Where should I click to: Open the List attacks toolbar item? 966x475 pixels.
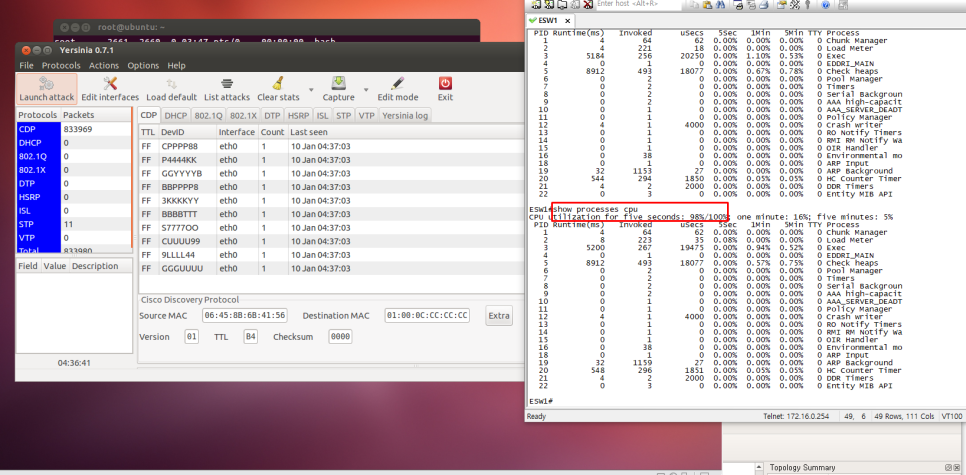coord(227,89)
